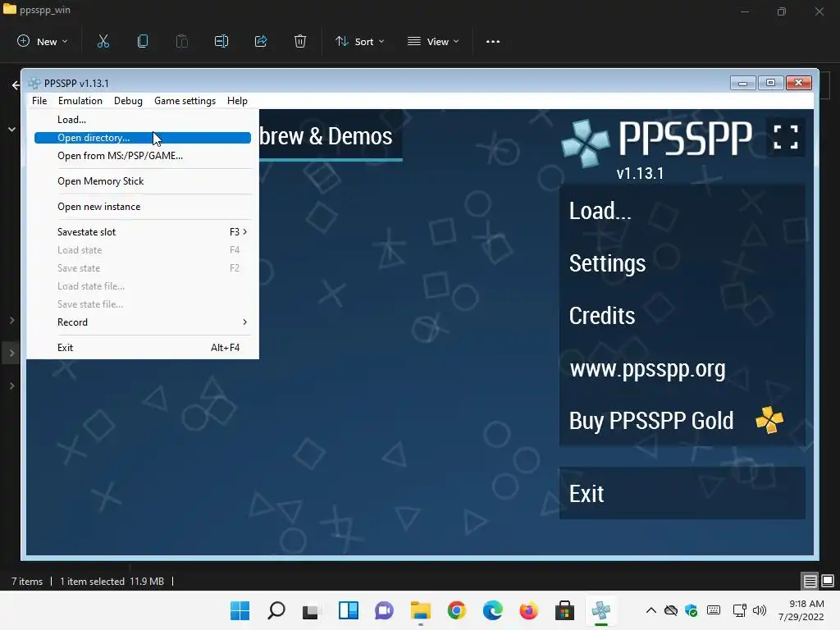
Task: Collapse the top navigation pane chevron
Action: [11, 129]
